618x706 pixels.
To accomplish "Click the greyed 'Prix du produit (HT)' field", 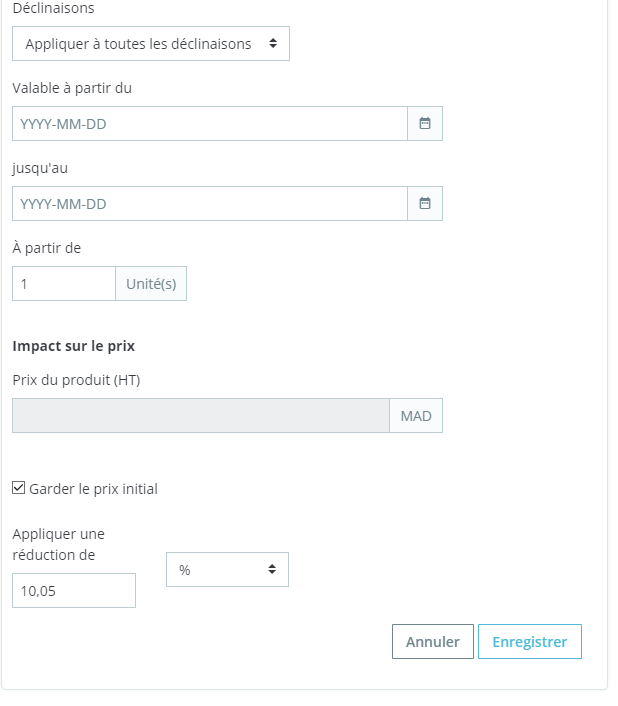I will point(200,416).
